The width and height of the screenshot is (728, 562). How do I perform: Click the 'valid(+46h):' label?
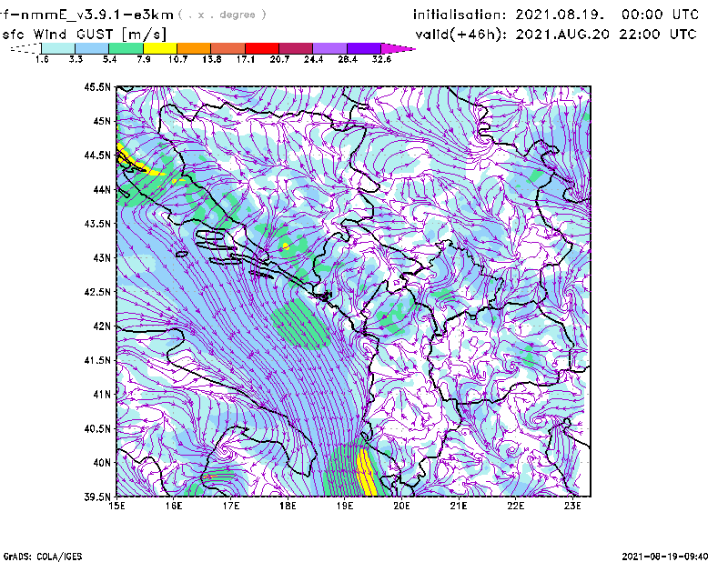[x=461, y=35]
